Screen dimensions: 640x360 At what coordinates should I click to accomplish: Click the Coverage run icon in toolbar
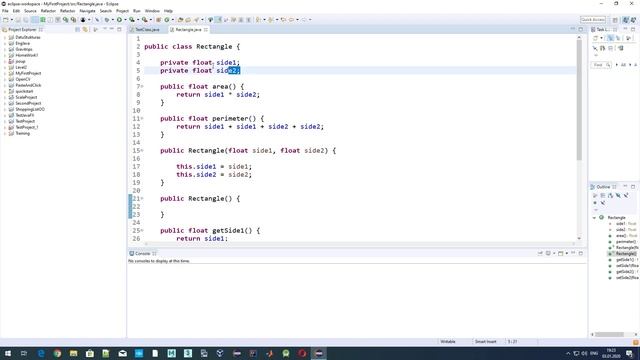click(x=132, y=20)
